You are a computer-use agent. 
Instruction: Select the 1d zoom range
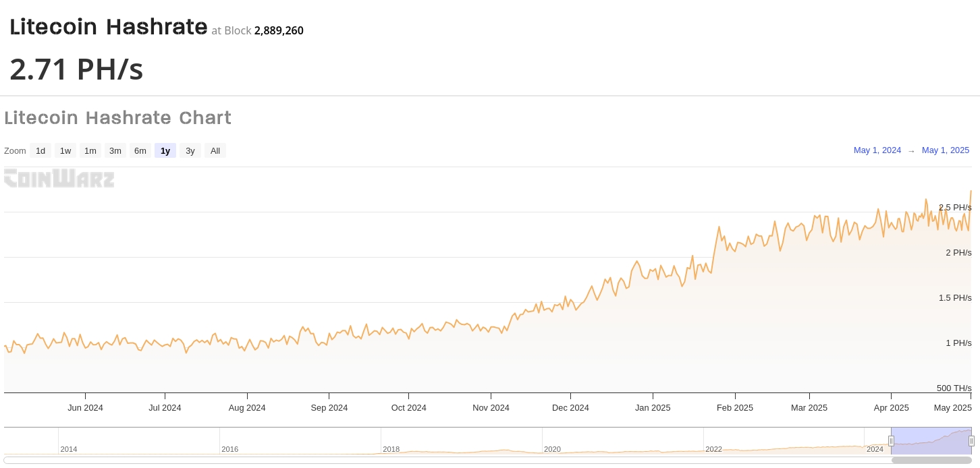40,150
